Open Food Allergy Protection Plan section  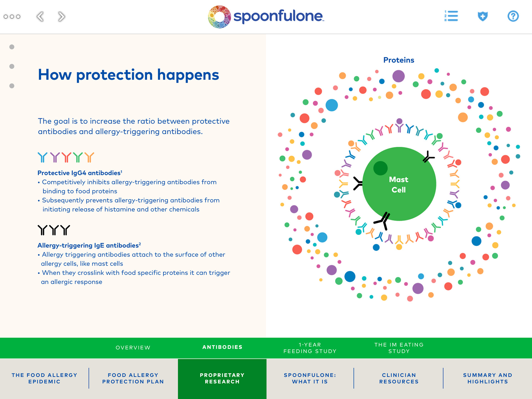click(x=133, y=378)
